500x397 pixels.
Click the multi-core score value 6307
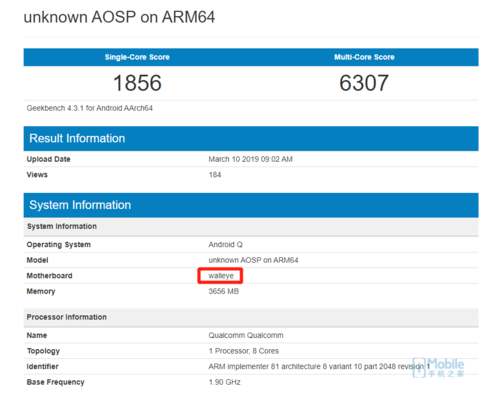click(364, 83)
